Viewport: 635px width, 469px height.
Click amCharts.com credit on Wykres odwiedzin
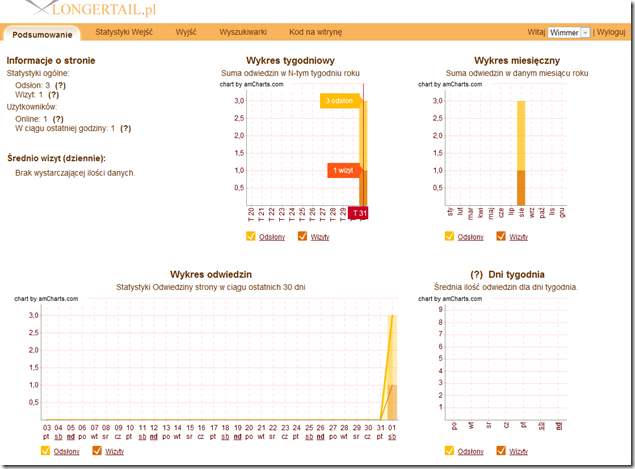coord(46,298)
